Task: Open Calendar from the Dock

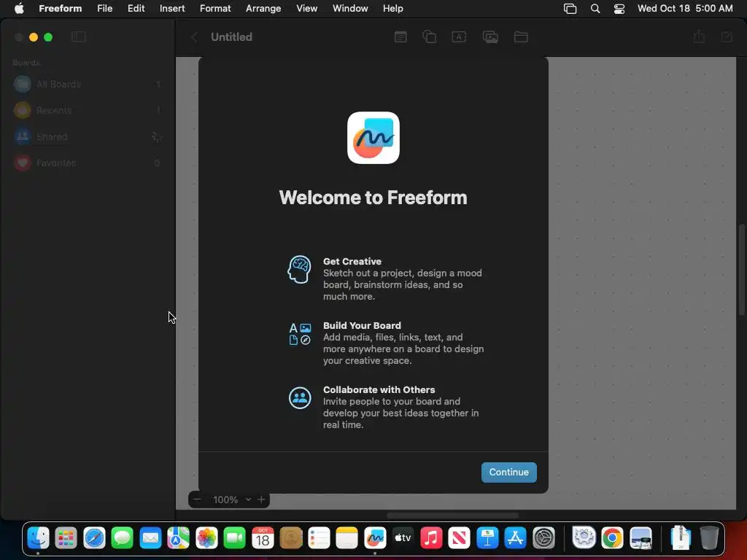Action: pyautogui.click(x=263, y=538)
